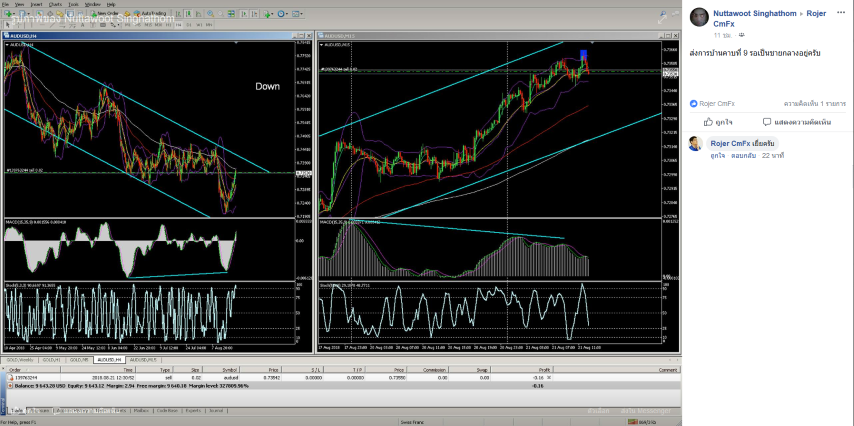The image size is (854, 426).
Task: Select order row 139763244
Action: (x=343, y=378)
